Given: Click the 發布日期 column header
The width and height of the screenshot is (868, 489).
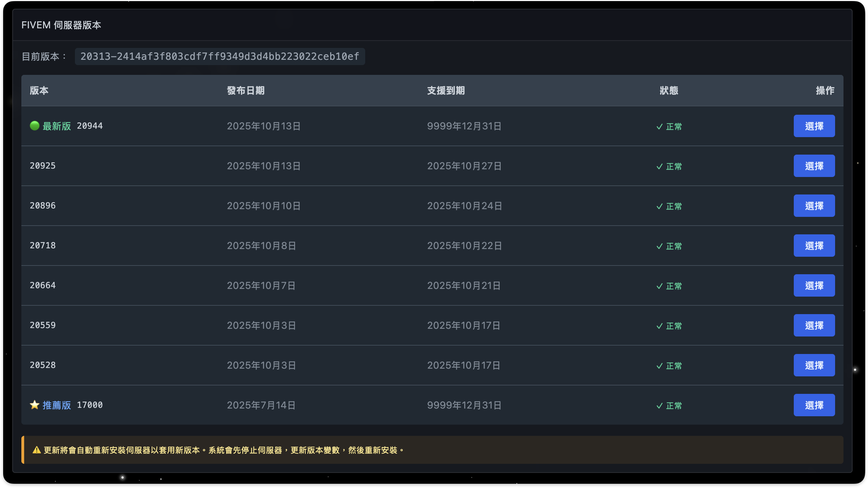Looking at the screenshot, I should click(x=245, y=91).
